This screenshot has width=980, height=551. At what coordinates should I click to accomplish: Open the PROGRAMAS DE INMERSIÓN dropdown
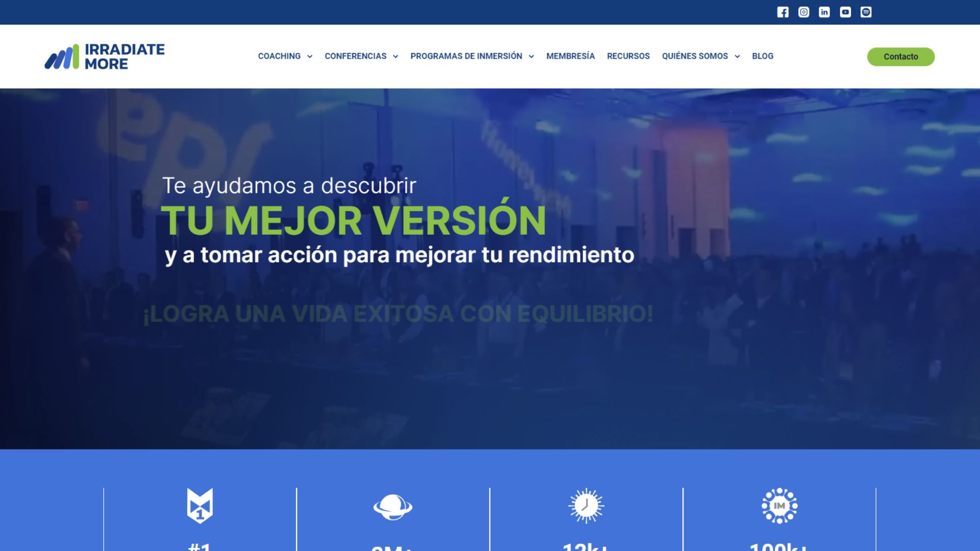click(466, 56)
